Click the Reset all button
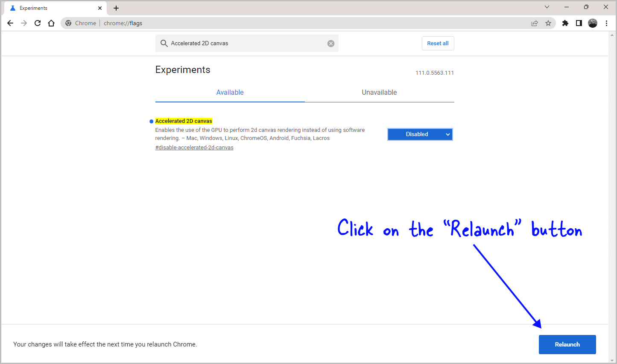This screenshot has width=617, height=364. [438, 43]
